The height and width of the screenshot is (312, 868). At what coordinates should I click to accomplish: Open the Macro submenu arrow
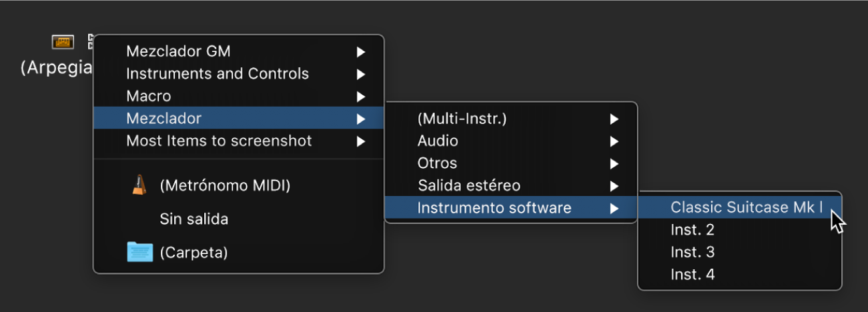click(x=360, y=97)
